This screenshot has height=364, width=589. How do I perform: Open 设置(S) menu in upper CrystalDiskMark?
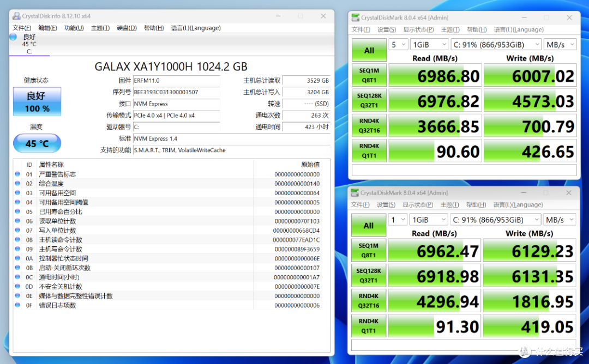(387, 29)
